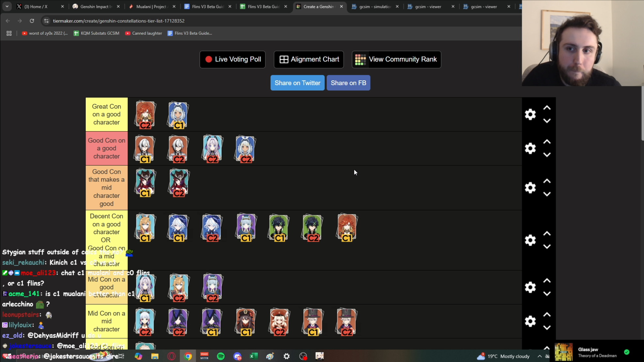Image resolution: width=644 pixels, height=362 pixels.
Task: Click View Community Rank button
Action: [396, 60]
